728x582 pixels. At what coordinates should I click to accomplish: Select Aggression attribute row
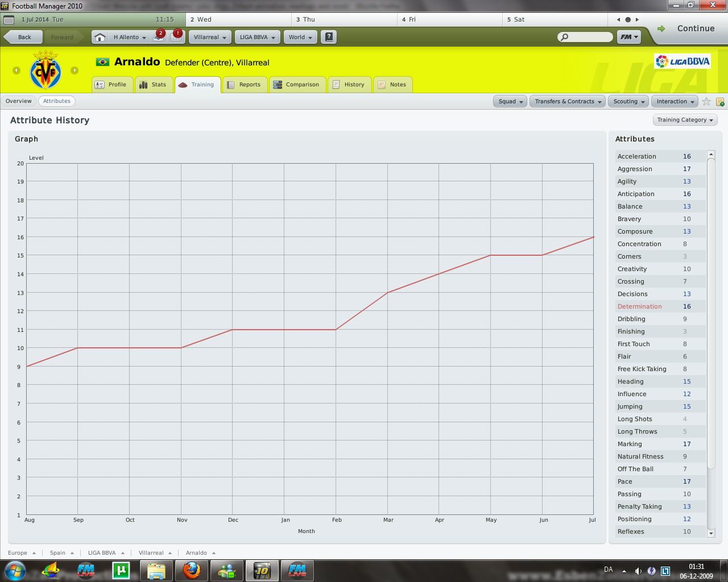click(x=660, y=169)
